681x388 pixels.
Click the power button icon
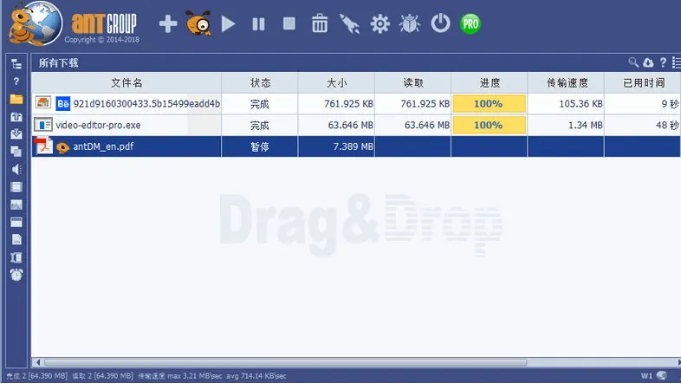[x=440, y=23]
